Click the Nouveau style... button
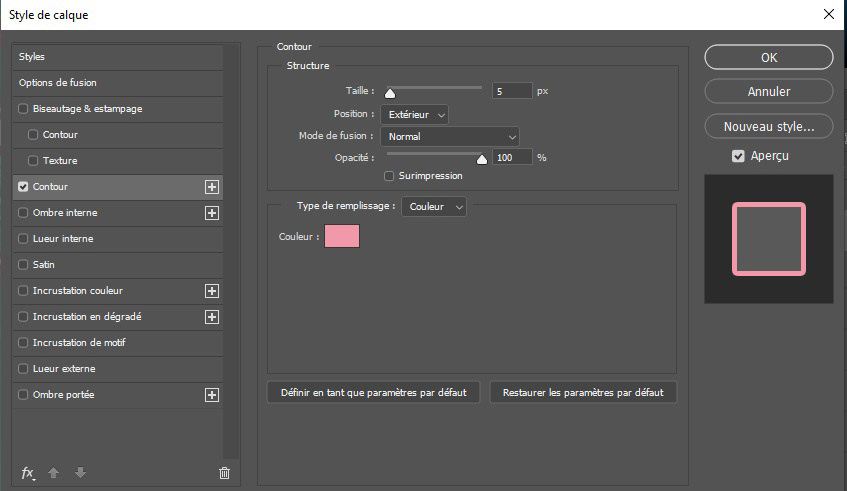 pos(769,126)
